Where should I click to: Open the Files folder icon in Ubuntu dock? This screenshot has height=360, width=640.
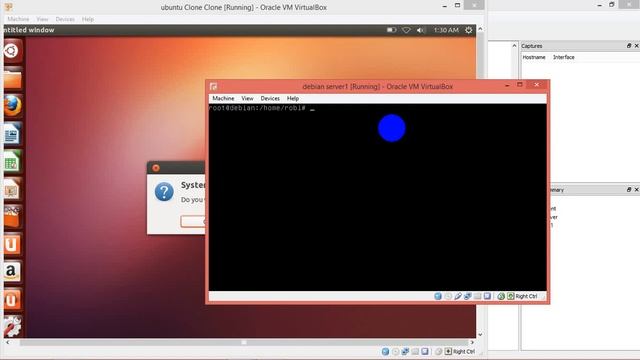pos(13,79)
